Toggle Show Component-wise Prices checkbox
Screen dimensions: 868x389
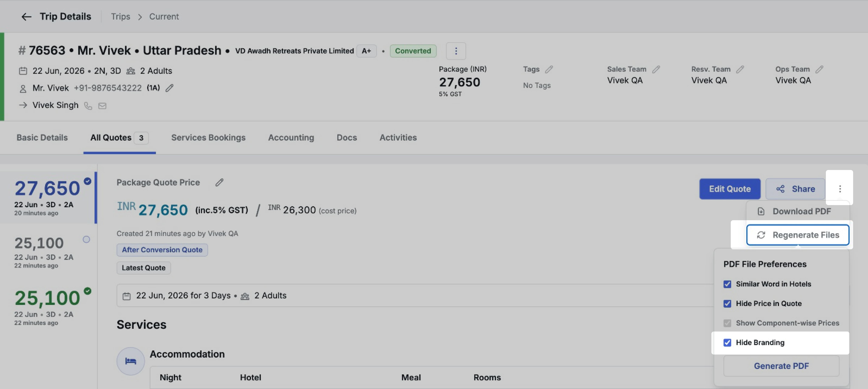727,323
